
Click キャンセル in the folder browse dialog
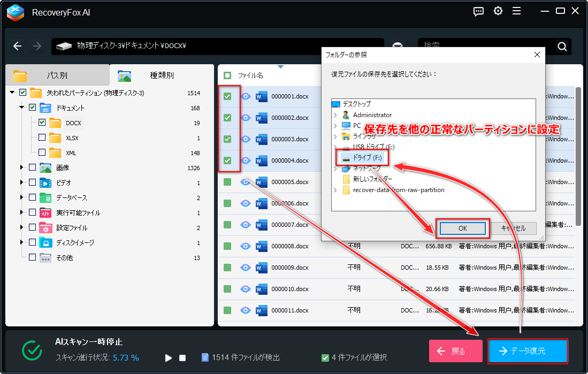[x=514, y=228]
